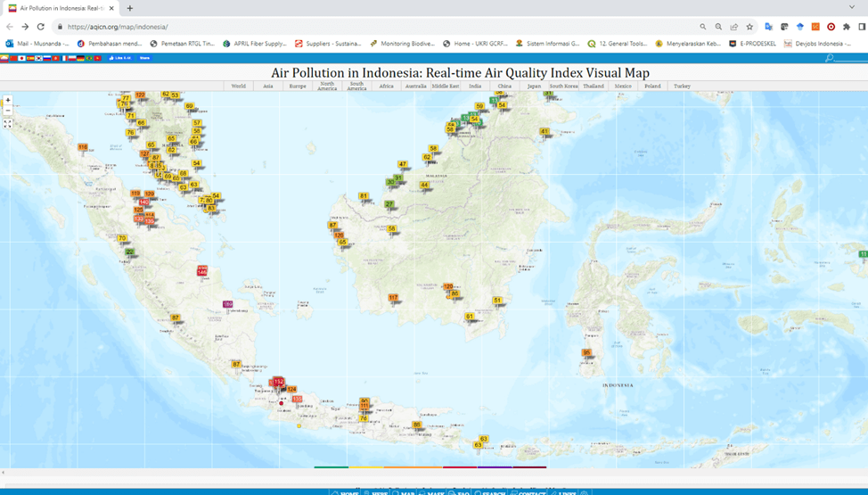This screenshot has width=868, height=495.
Task: Open the browser Extensions puzzle icon
Action: point(847,27)
